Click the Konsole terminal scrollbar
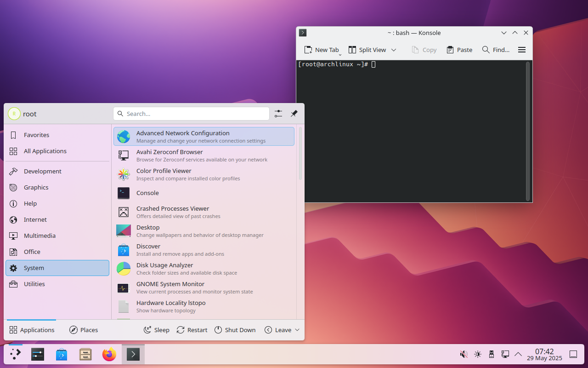This screenshot has height=368, width=588. coord(528,131)
